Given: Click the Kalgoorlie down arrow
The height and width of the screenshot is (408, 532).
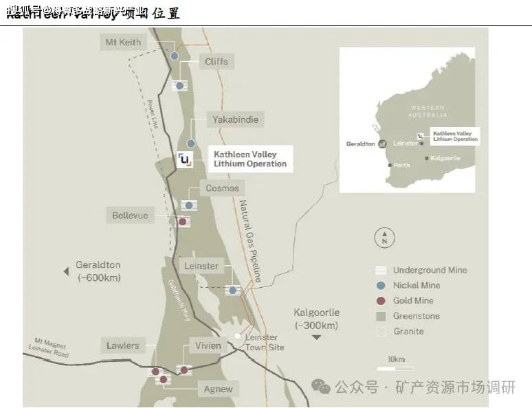Looking at the screenshot, I should click(x=317, y=337).
